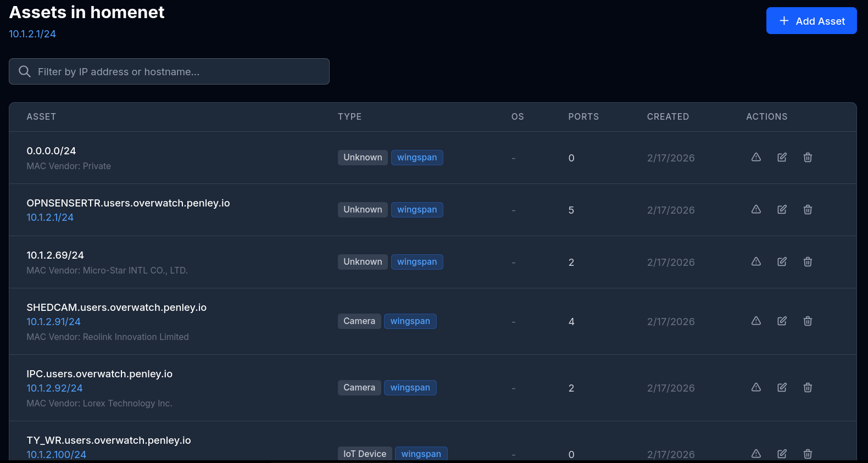Click Camera type badge on IPC row

359,388
